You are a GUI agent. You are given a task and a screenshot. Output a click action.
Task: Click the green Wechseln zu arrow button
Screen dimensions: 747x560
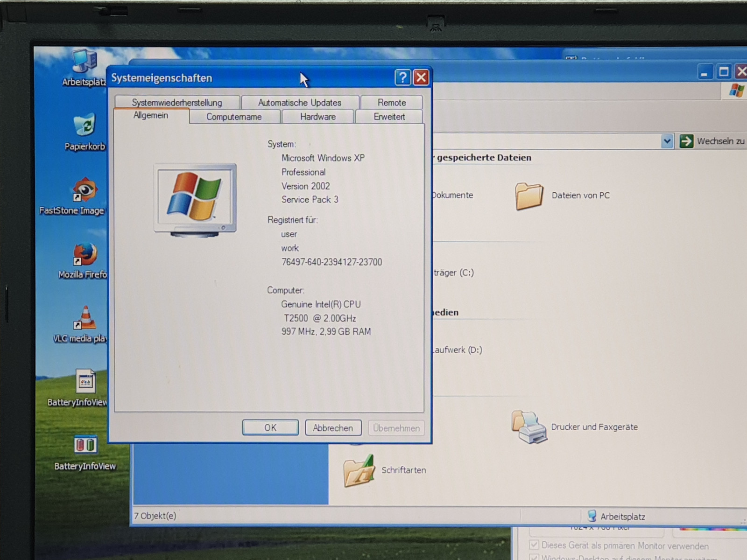pyautogui.click(x=686, y=141)
